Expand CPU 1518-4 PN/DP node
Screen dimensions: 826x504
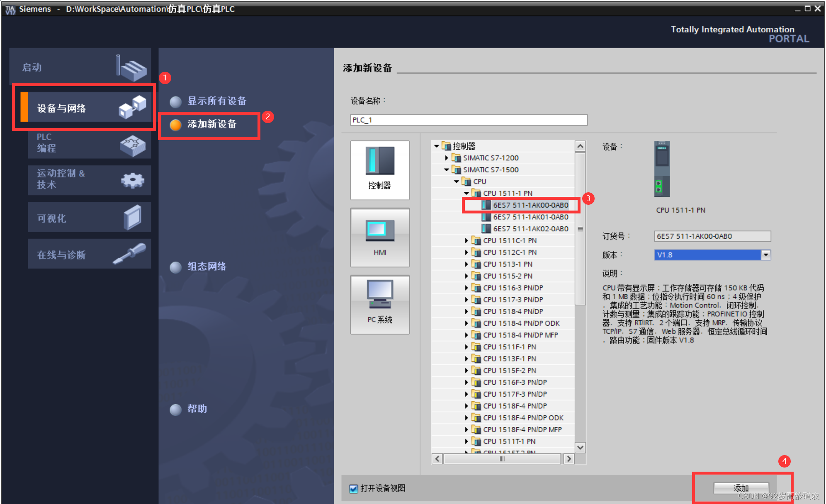(466, 311)
